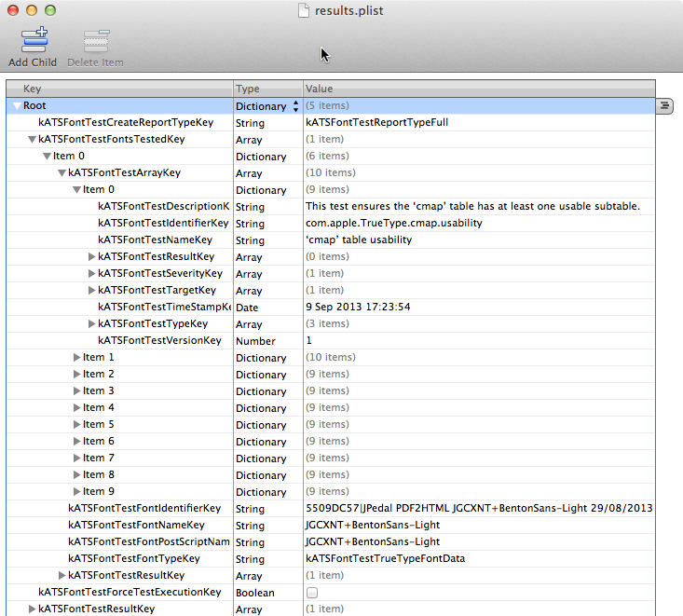Open the Root type stepper popup
Viewport: 683px width, 616px height.
point(296,106)
